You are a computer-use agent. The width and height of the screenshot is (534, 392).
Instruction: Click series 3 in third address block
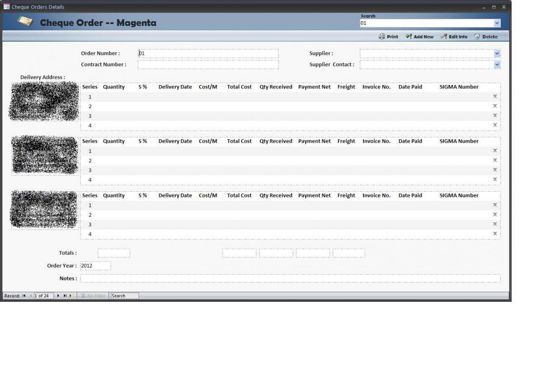tap(90, 225)
